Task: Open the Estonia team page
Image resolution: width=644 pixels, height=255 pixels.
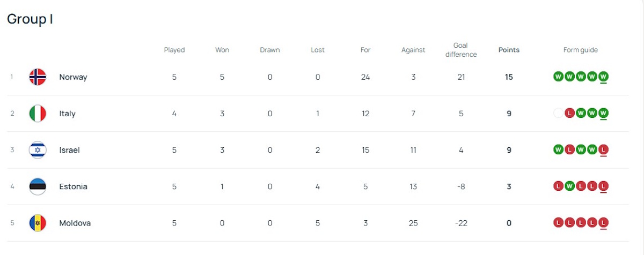Action: [73, 186]
